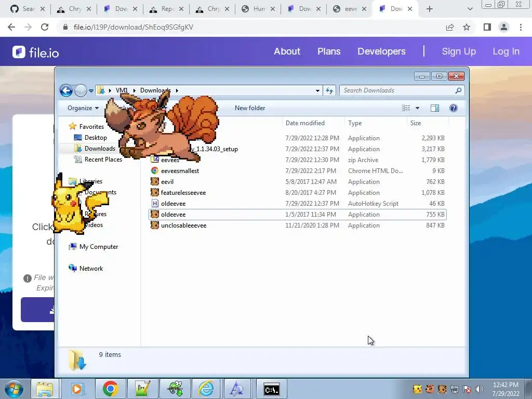Switch to the eeve tab
This screenshot has height=399, width=532.
tap(351, 9)
